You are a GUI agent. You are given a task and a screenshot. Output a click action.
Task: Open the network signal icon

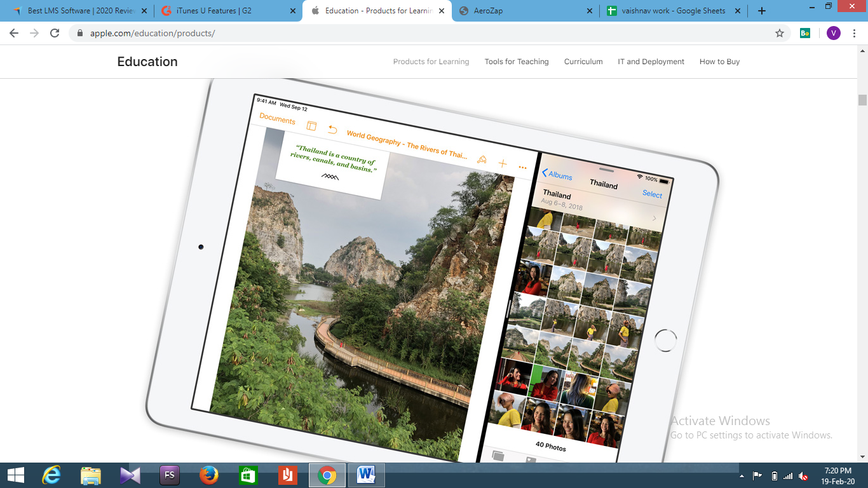click(x=788, y=475)
